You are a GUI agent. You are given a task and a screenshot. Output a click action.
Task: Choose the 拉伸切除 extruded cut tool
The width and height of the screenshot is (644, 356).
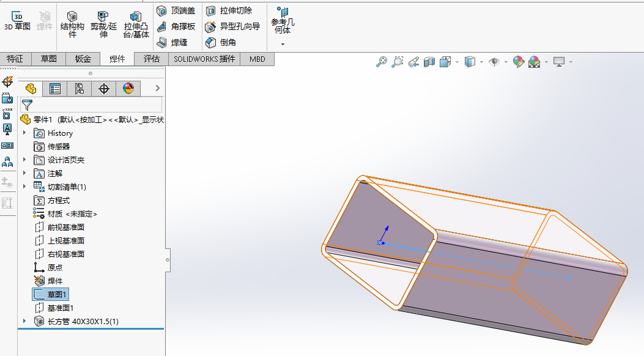click(229, 10)
